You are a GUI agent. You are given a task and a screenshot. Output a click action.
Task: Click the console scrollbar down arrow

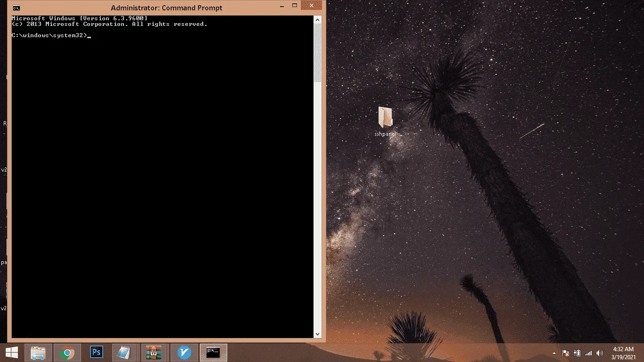tap(317, 334)
